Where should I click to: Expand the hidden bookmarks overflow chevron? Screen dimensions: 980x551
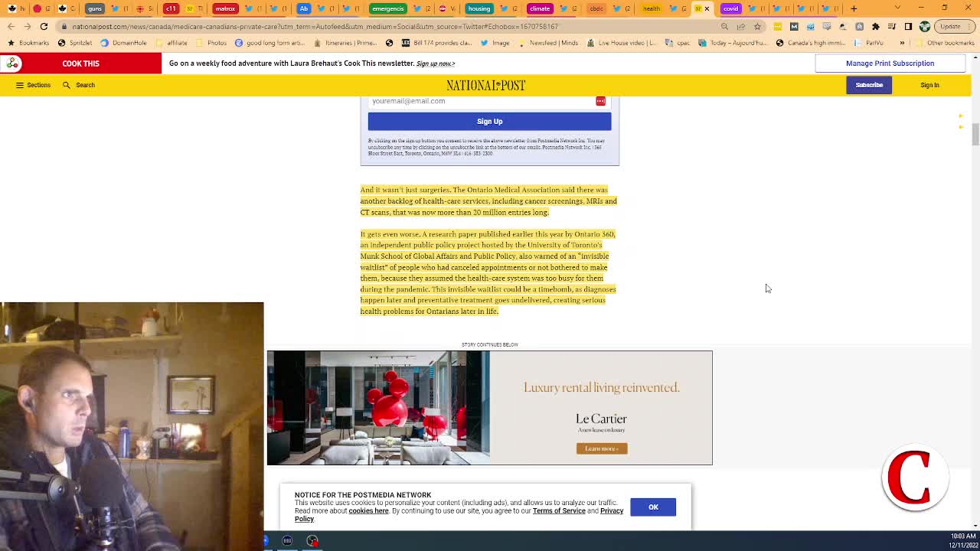(x=902, y=43)
